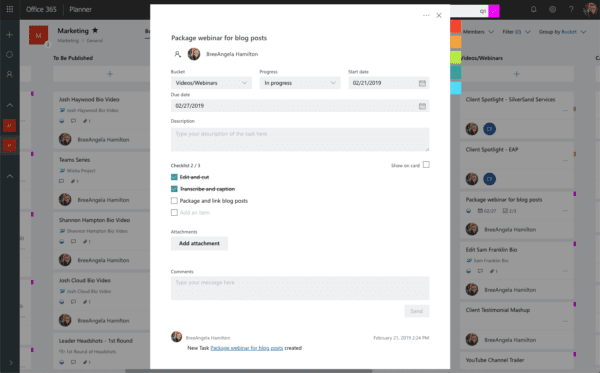This screenshot has width=600, height=373.
Task: Open the task dialog more options ellipsis
Action: coord(426,15)
